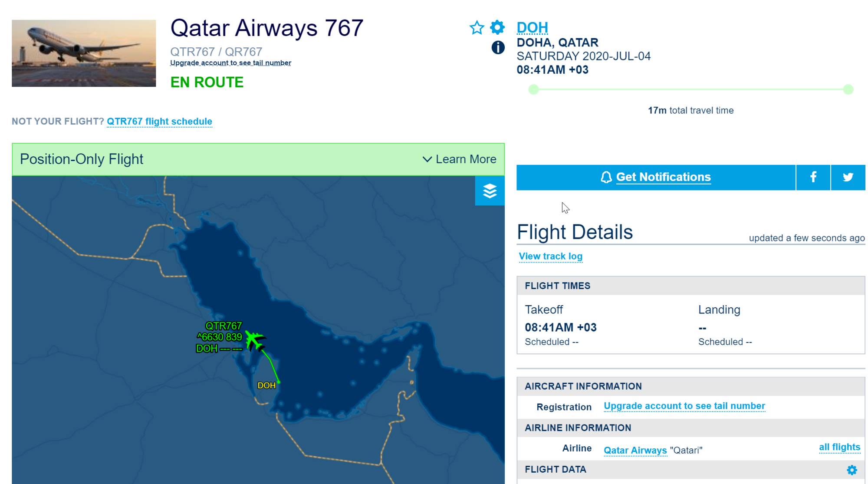Viewport: 868px width, 484px height.
Task: Open the map layers icon
Action: (490, 191)
